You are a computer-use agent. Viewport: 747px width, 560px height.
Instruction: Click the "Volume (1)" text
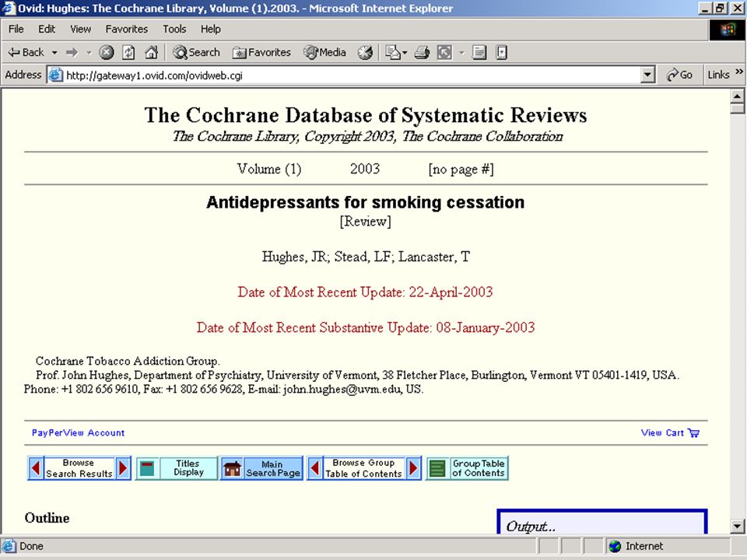pyautogui.click(x=269, y=169)
